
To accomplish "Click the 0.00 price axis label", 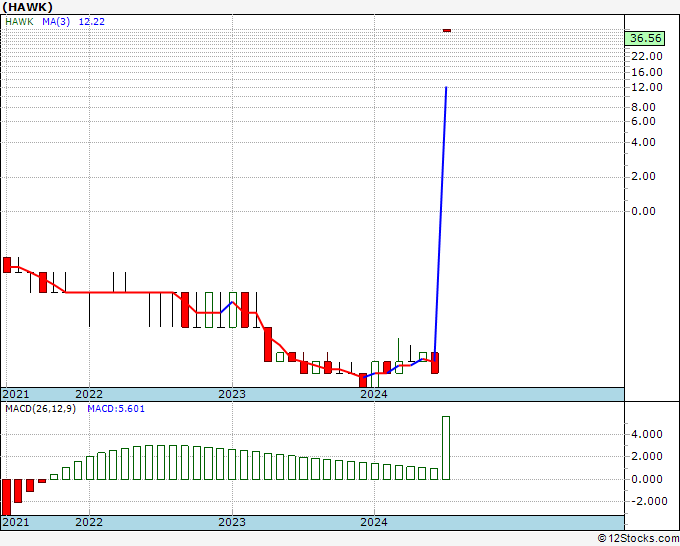I will [644, 211].
